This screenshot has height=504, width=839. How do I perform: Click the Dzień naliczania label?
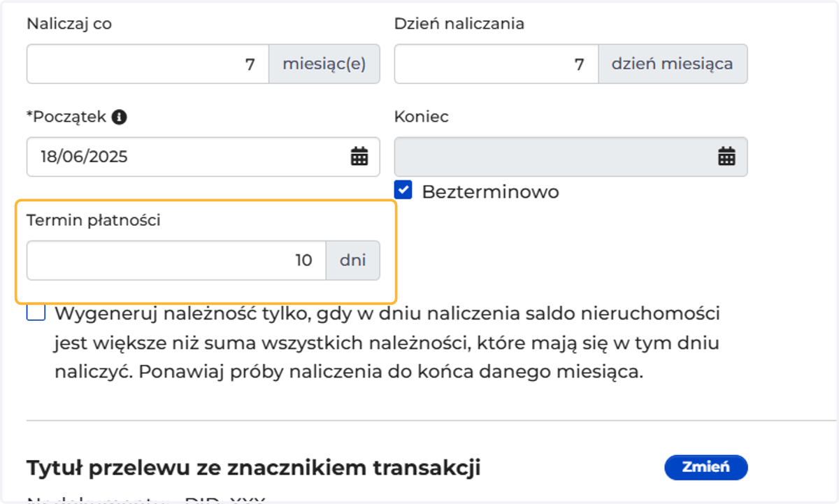459,24
